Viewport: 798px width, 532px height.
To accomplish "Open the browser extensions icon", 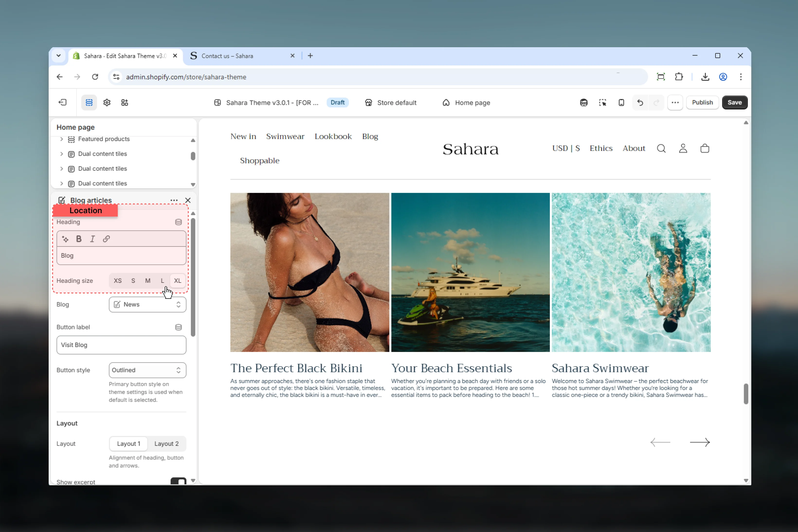I will coord(679,77).
